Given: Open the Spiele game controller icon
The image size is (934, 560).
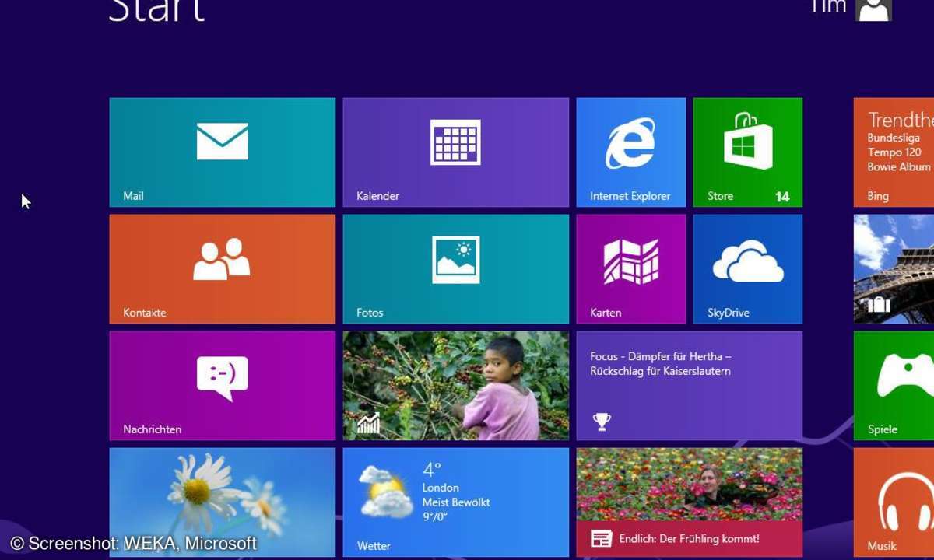Looking at the screenshot, I should point(906,375).
